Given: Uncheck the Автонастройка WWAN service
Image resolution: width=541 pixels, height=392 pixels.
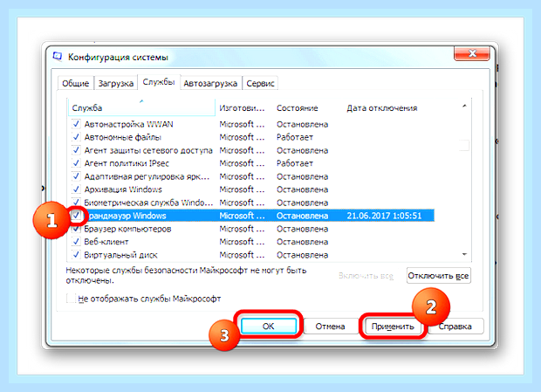Looking at the screenshot, I should [x=76, y=124].
